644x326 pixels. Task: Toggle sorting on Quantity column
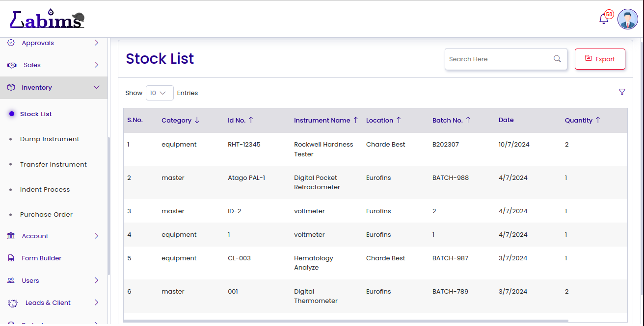coord(598,120)
